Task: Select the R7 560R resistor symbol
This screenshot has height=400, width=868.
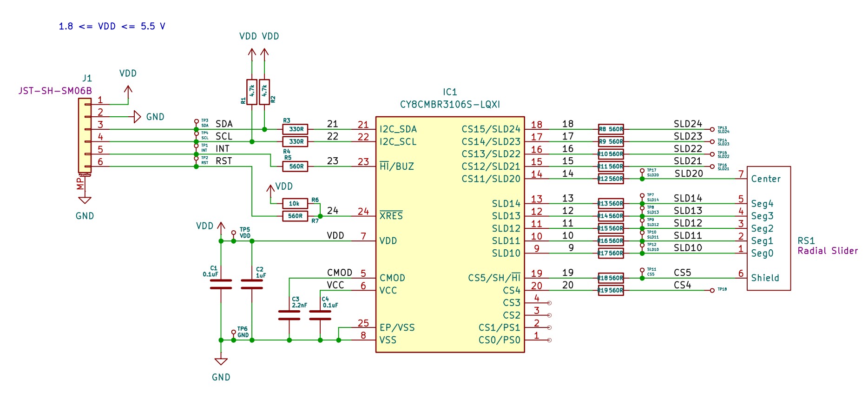Action: [295, 216]
